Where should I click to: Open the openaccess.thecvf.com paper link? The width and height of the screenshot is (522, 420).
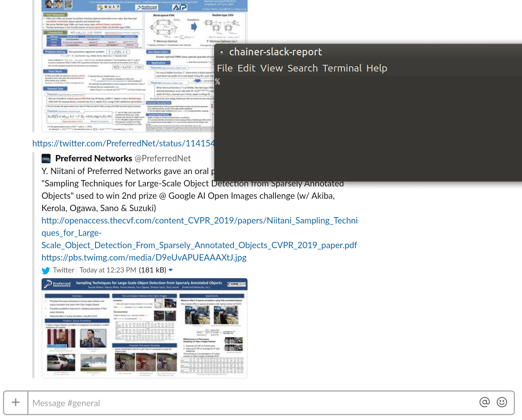(x=200, y=233)
